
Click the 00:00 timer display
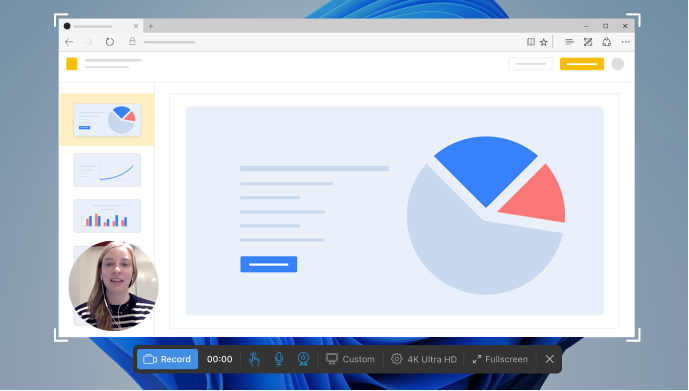(220, 359)
